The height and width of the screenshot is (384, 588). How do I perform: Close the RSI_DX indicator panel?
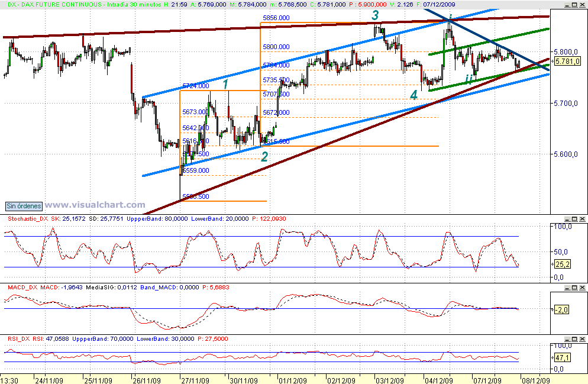(582, 338)
